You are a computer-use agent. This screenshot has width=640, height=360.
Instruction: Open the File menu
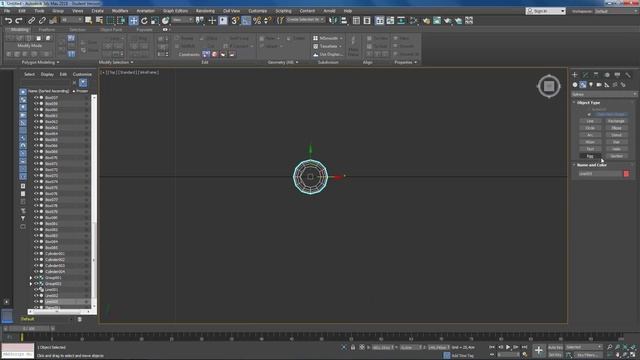pyautogui.click(x=7, y=11)
